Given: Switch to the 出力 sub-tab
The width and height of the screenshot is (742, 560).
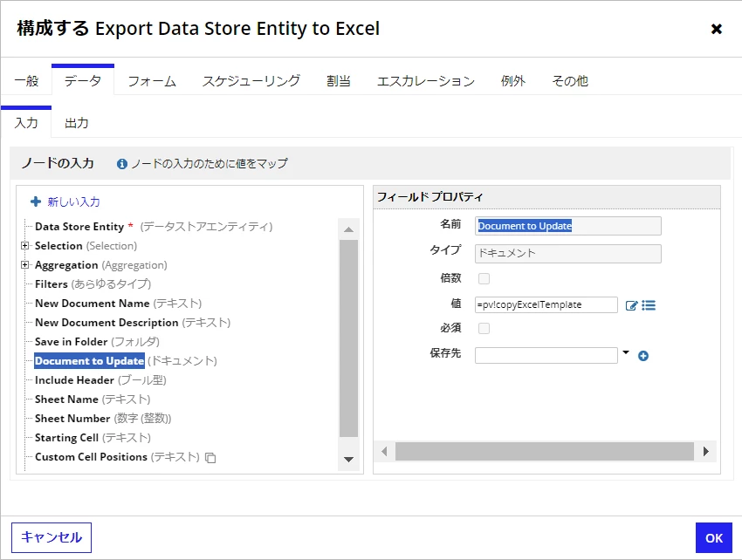Looking at the screenshot, I should 77,123.
